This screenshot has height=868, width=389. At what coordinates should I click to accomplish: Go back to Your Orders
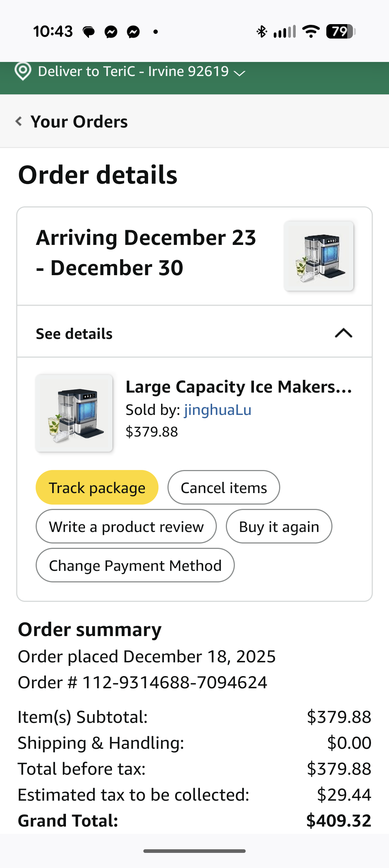[x=79, y=122]
